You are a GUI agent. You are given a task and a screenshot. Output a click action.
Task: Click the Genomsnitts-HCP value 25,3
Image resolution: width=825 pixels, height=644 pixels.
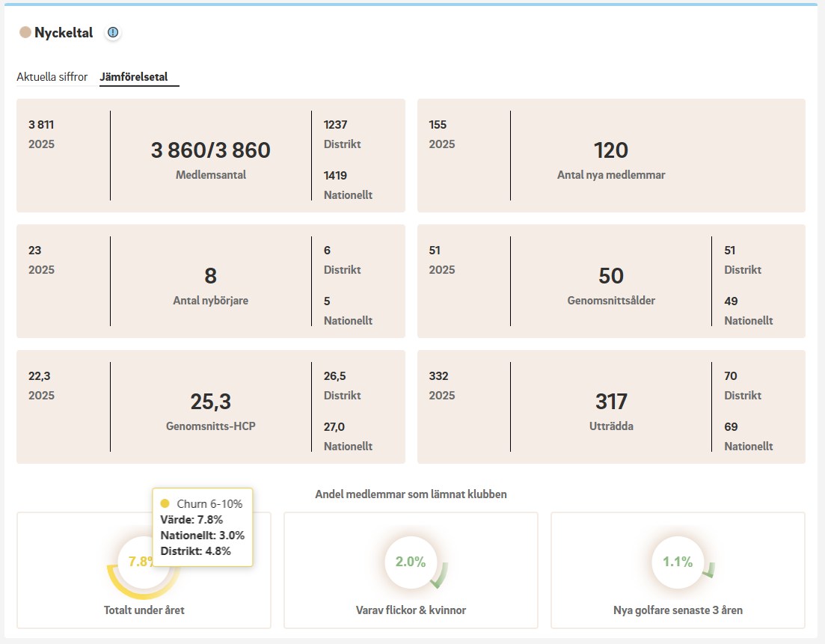[210, 402]
